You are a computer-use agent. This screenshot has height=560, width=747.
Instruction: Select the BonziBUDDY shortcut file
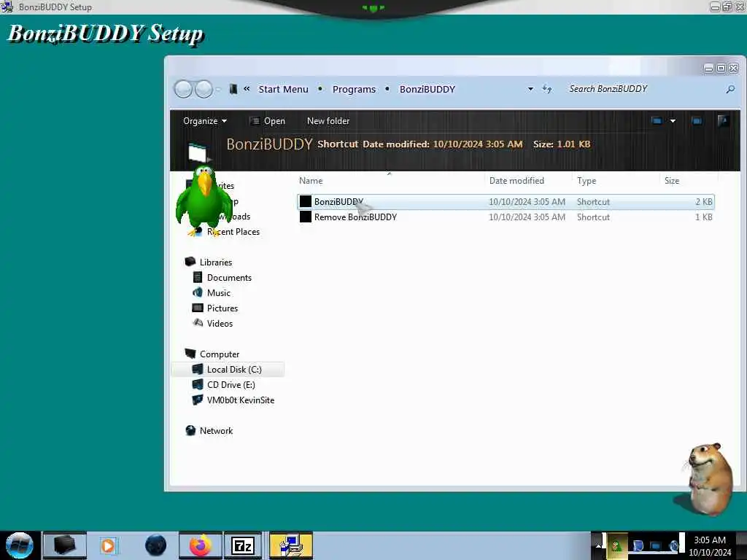coord(506,202)
